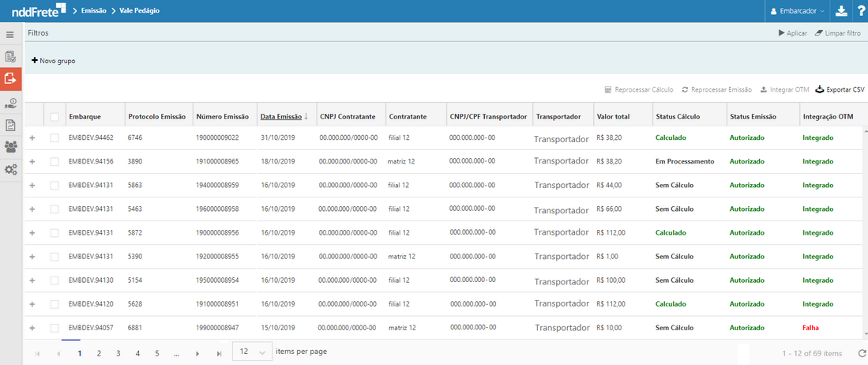
Task: Go to page 3 in pagination
Action: point(118,353)
